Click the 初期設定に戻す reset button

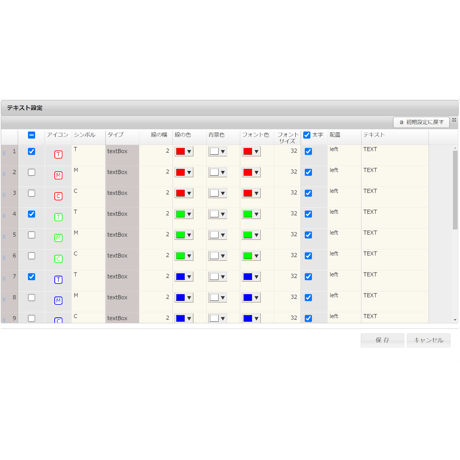pyautogui.click(x=421, y=122)
